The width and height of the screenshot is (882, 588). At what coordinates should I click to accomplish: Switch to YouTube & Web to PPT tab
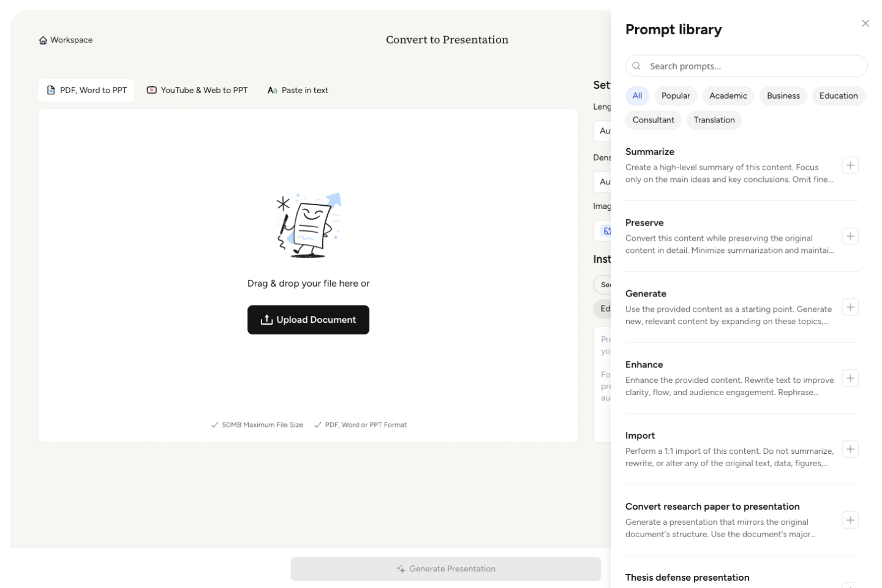(x=197, y=90)
